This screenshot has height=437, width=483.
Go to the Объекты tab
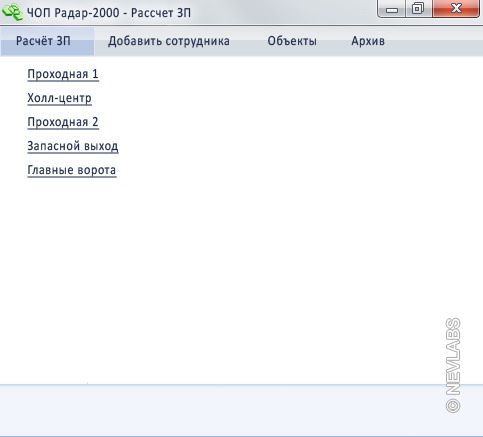click(x=292, y=41)
